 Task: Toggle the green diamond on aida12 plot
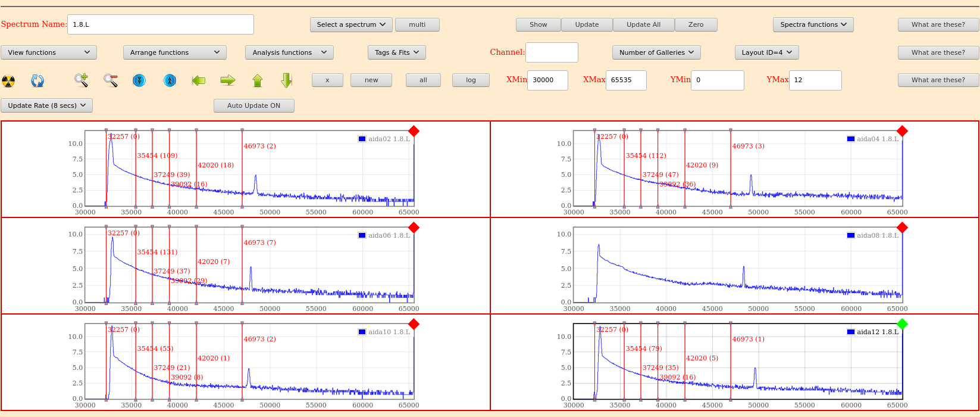coord(902,324)
